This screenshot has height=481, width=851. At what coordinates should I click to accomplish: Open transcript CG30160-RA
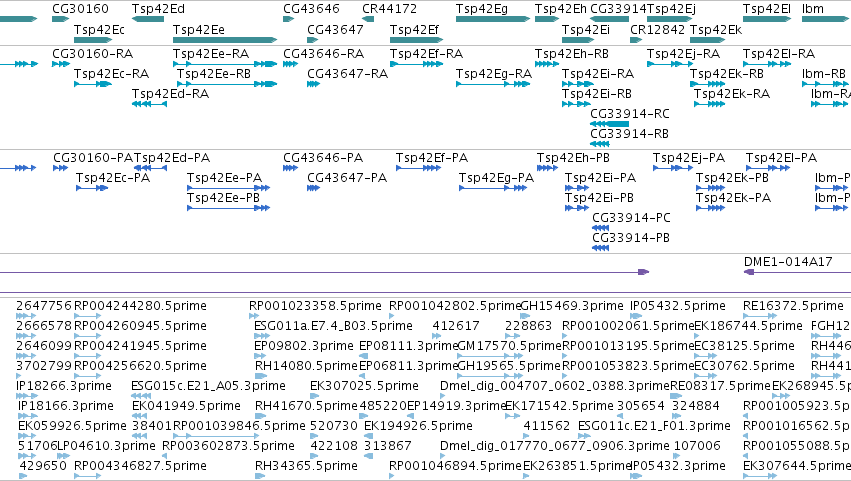click(x=92, y=54)
